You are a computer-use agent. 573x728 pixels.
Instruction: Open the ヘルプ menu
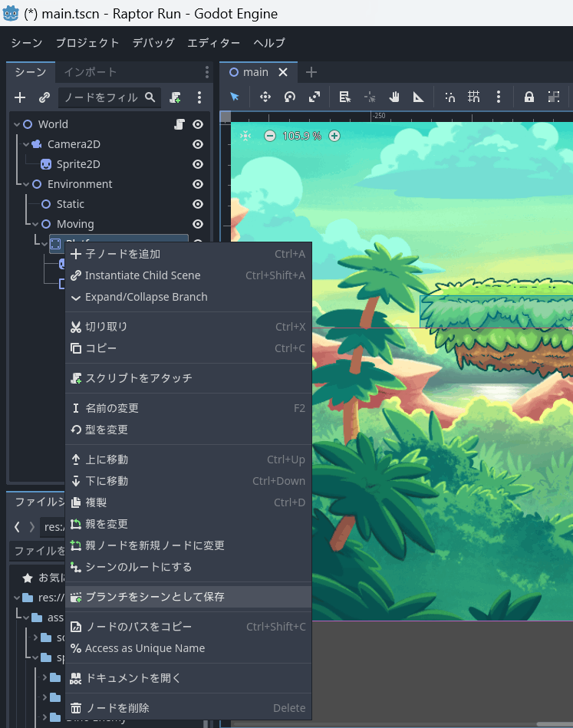[269, 43]
